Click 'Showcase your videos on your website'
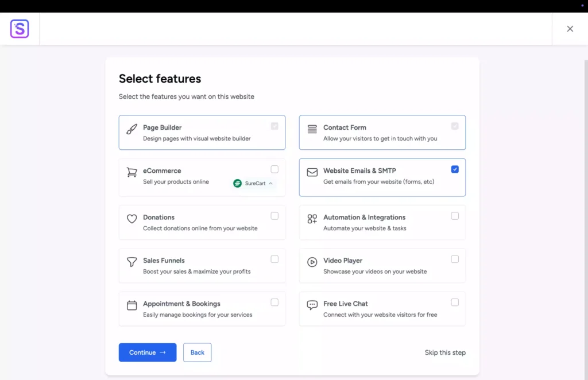 (375, 272)
